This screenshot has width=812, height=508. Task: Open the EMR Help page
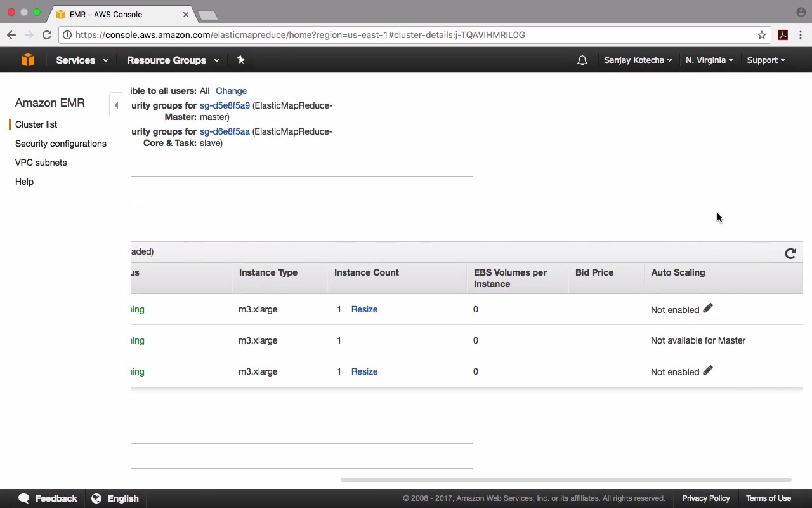click(x=24, y=182)
